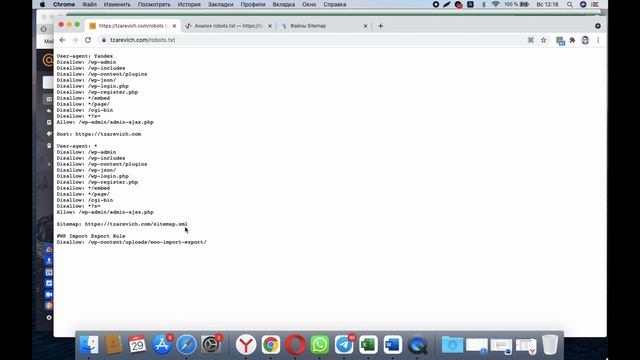Click the keyboard input source icon

coord(471,4)
